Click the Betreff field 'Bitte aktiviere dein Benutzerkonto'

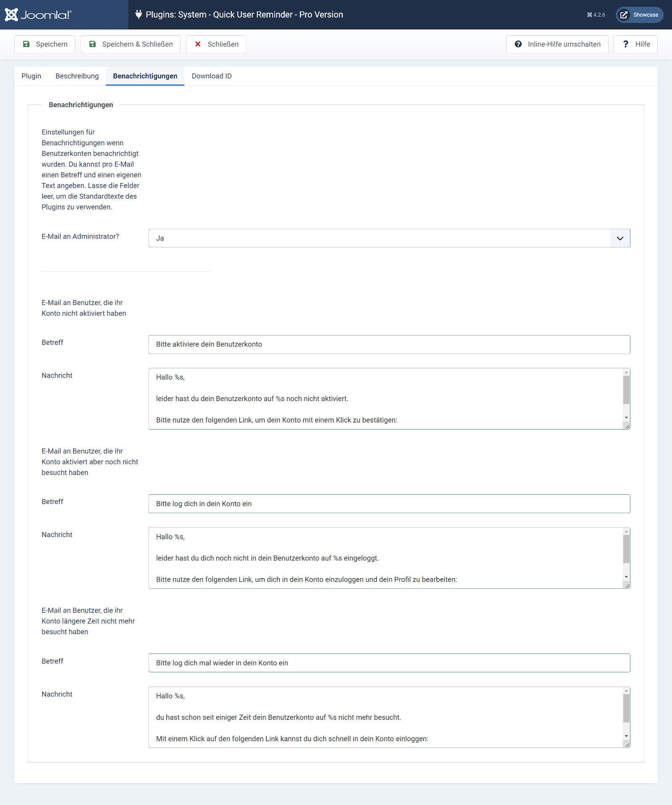389,344
